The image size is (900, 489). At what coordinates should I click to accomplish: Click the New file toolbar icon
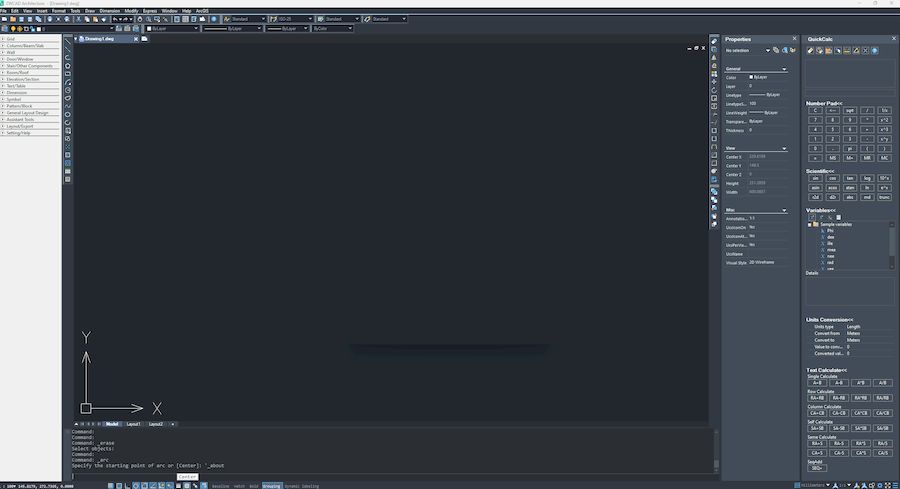(5, 19)
